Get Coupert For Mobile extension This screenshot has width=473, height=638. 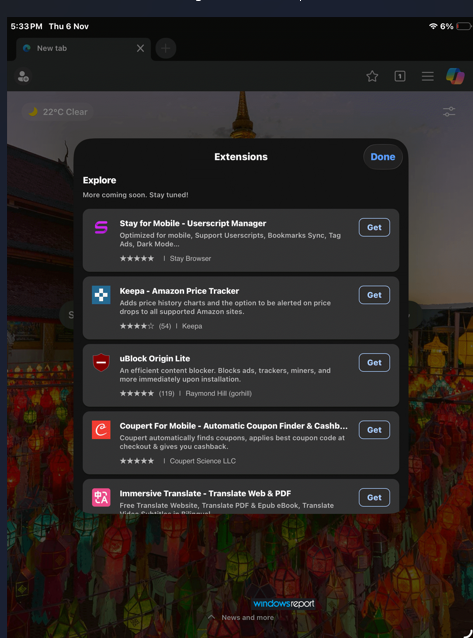[374, 430]
